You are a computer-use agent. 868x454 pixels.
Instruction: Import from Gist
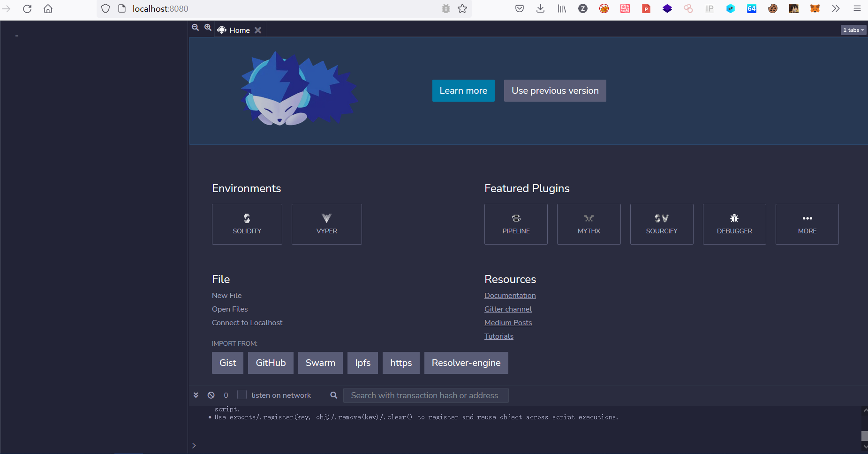click(227, 363)
